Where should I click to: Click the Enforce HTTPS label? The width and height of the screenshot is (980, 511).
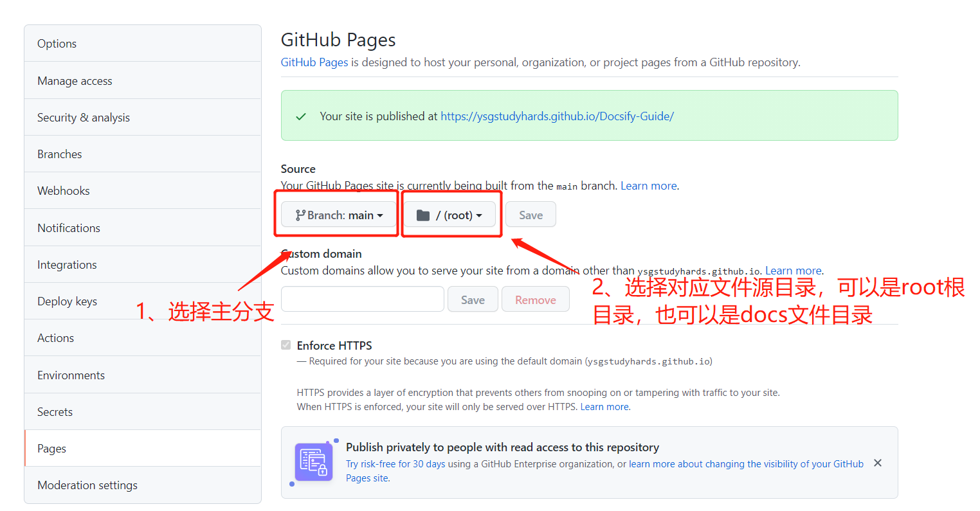pyautogui.click(x=334, y=345)
